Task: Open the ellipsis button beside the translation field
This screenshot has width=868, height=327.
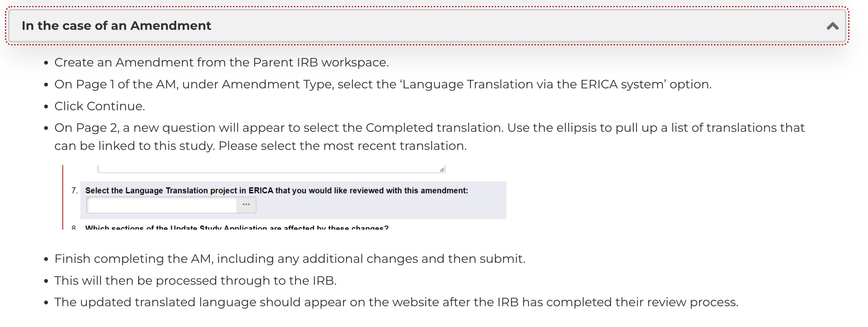Action: tap(246, 205)
